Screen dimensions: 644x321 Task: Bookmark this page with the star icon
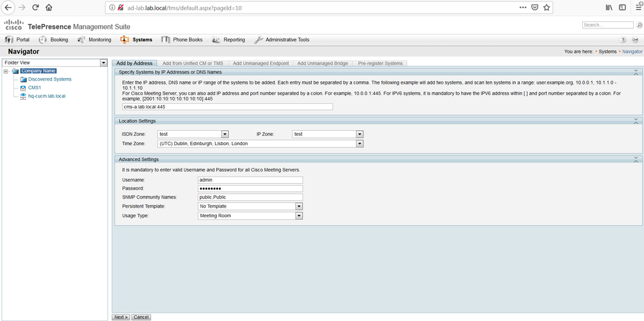point(546,7)
